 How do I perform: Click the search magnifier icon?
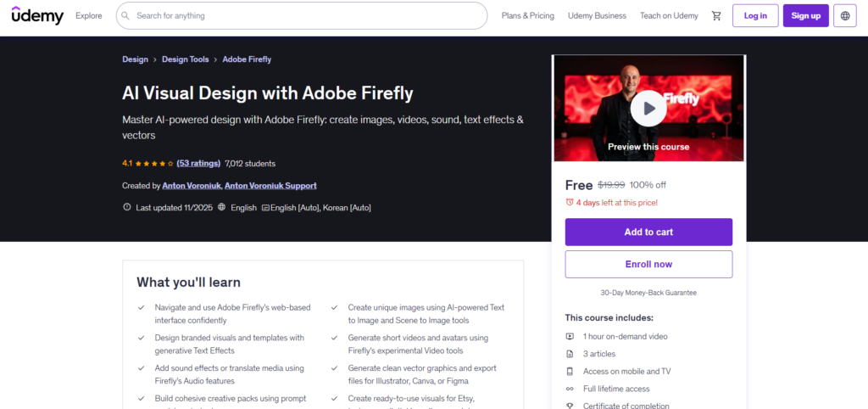126,16
